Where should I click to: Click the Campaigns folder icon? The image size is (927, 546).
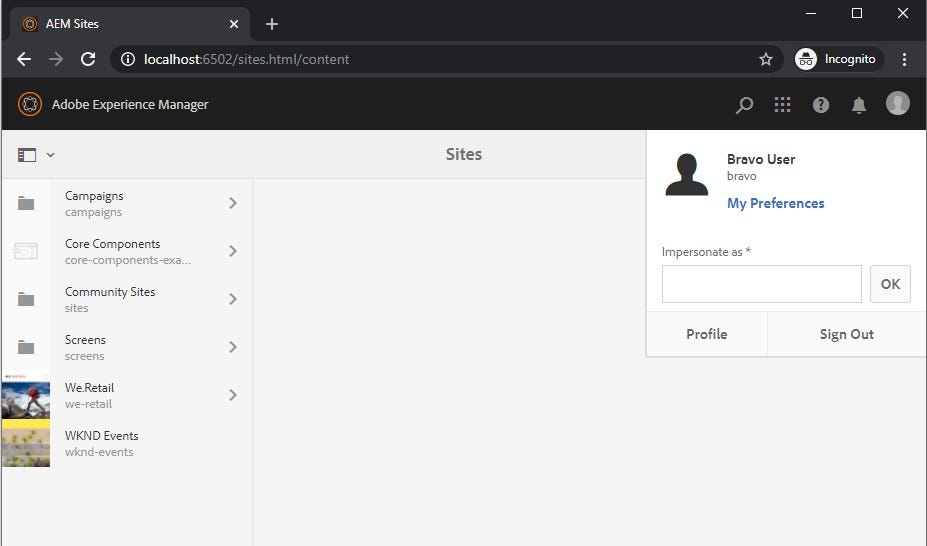coord(26,203)
